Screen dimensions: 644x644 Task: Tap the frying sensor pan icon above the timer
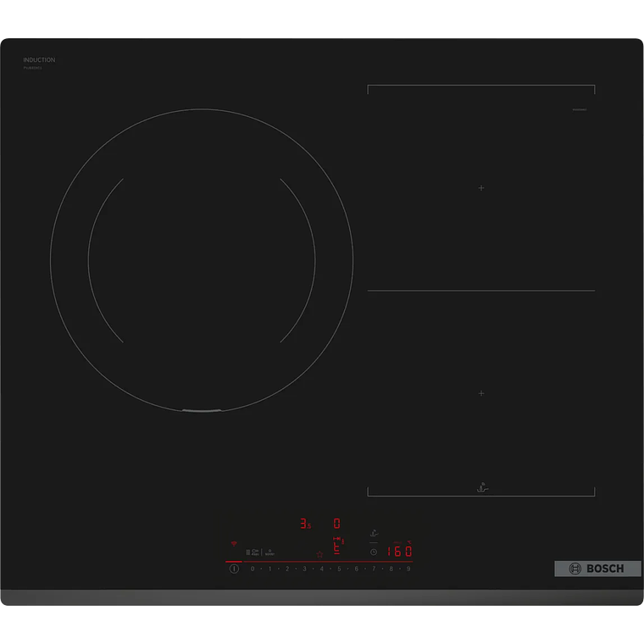[x=374, y=534]
